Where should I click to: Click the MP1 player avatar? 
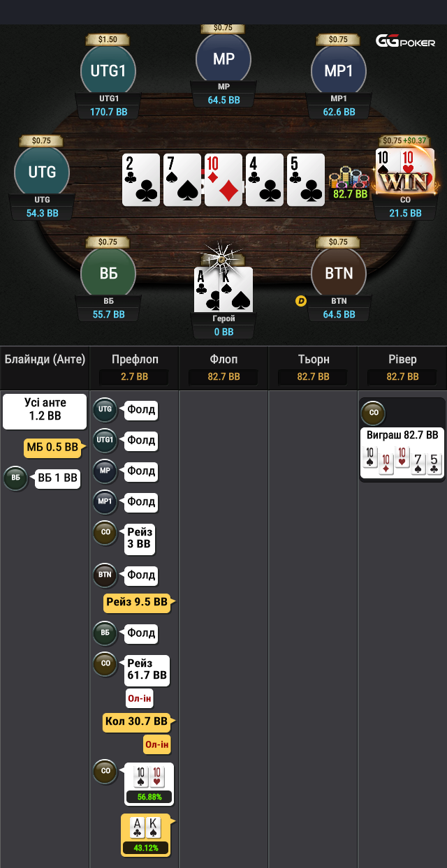click(x=339, y=70)
